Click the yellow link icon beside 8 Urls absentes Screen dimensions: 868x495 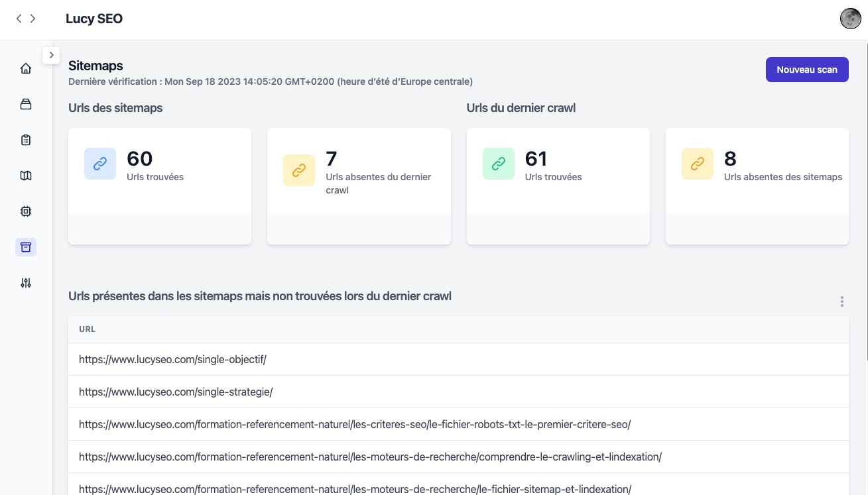coord(698,164)
